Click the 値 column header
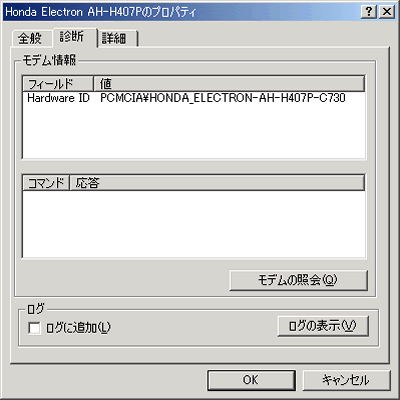The height and width of the screenshot is (400, 400). tap(229, 83)
